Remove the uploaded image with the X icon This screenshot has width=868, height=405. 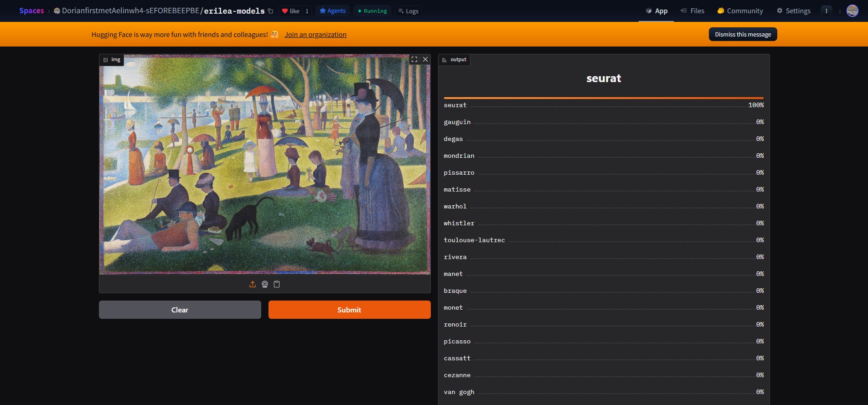425,59
